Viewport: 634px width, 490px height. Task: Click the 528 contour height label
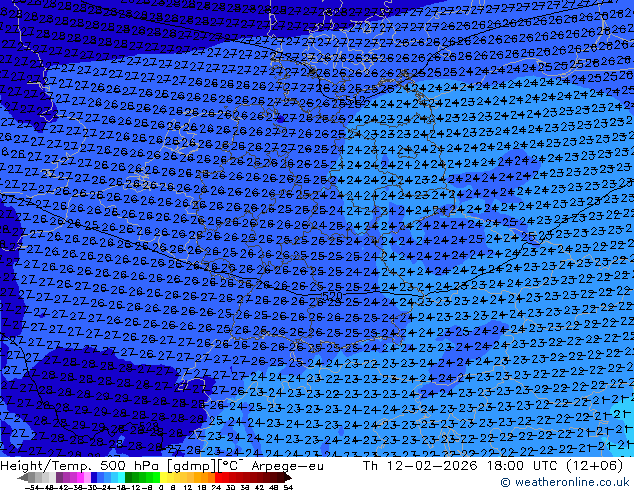click(x=148, y=426)
